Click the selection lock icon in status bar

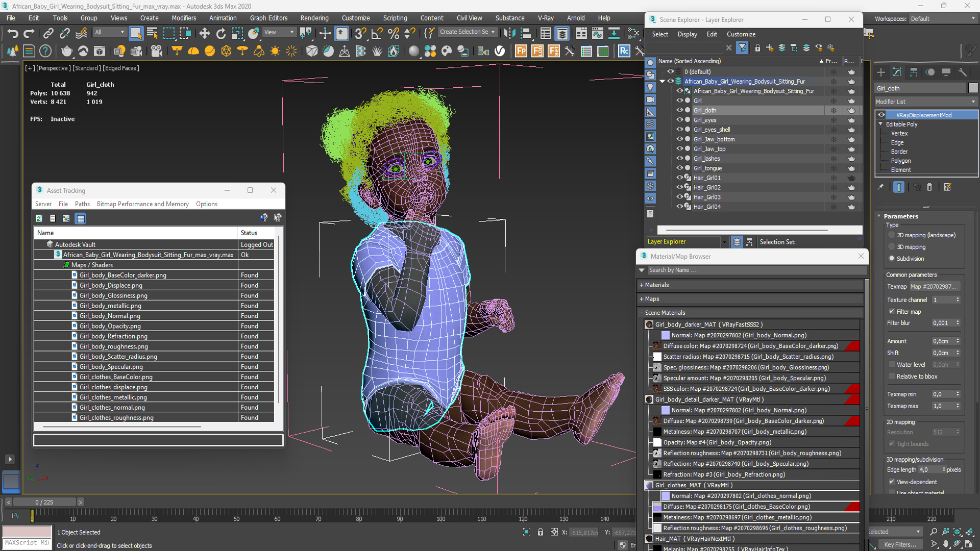pyautogui.click(x=541, y=532)
